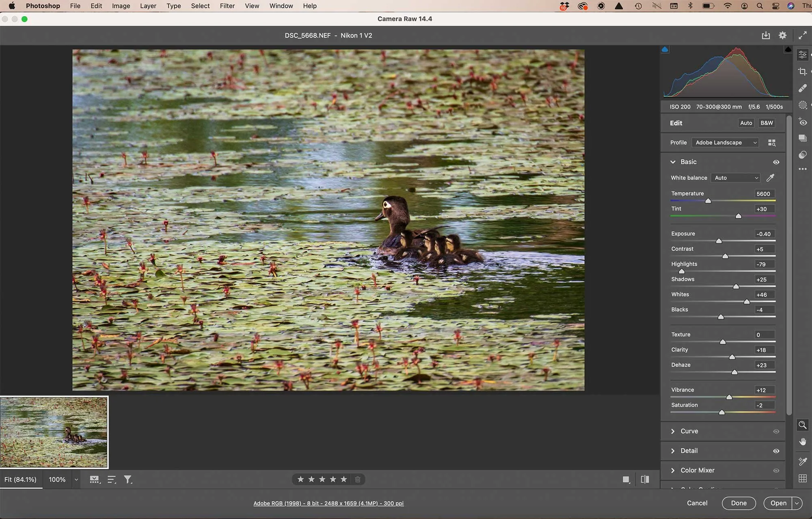The image size is (812, 519).
Task: Select the Healing brush tool
Action: point(802,88)
